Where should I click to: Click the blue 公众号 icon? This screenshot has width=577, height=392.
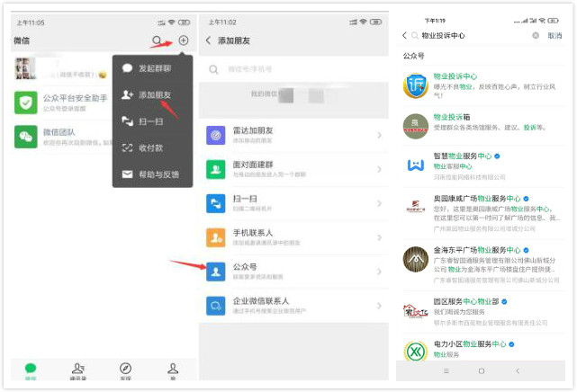pos(216,272)
